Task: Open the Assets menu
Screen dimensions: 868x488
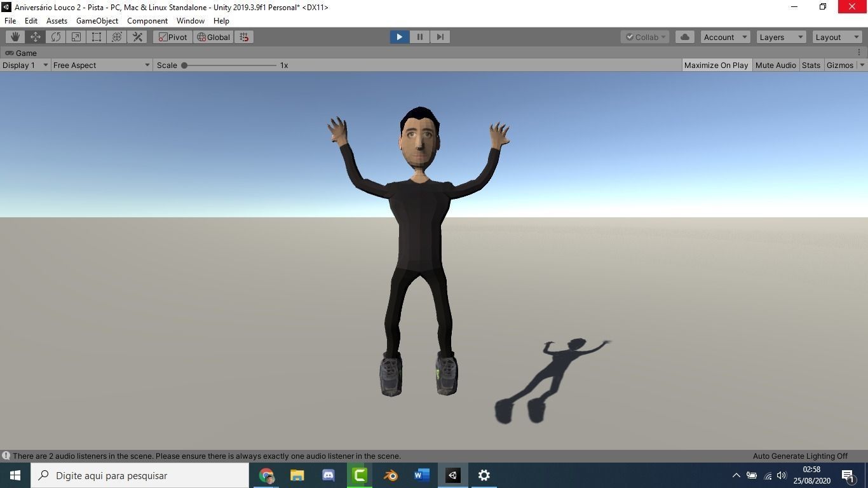Action: pyautogui.click(x=57, y=20)
